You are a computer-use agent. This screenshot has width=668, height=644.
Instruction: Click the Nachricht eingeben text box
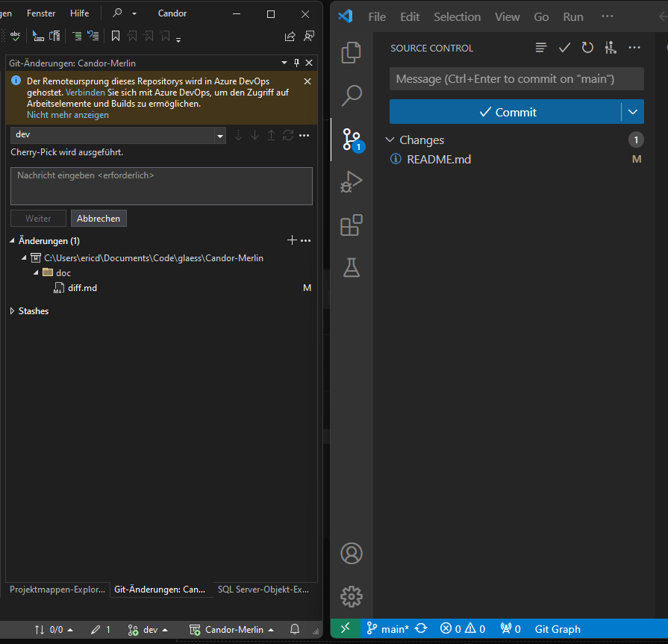pos(161,186)
